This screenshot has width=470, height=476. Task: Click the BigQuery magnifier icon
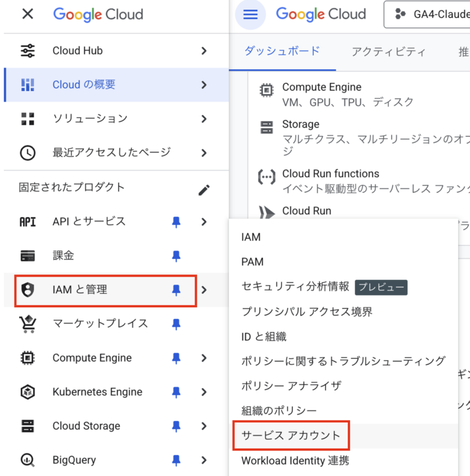[x=27, y=460]
